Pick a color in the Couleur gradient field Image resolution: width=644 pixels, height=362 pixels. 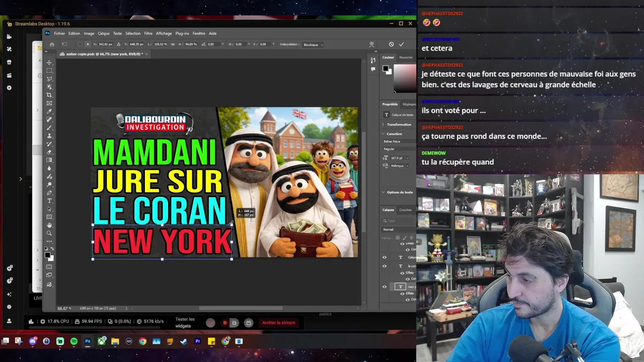point(405,77)
